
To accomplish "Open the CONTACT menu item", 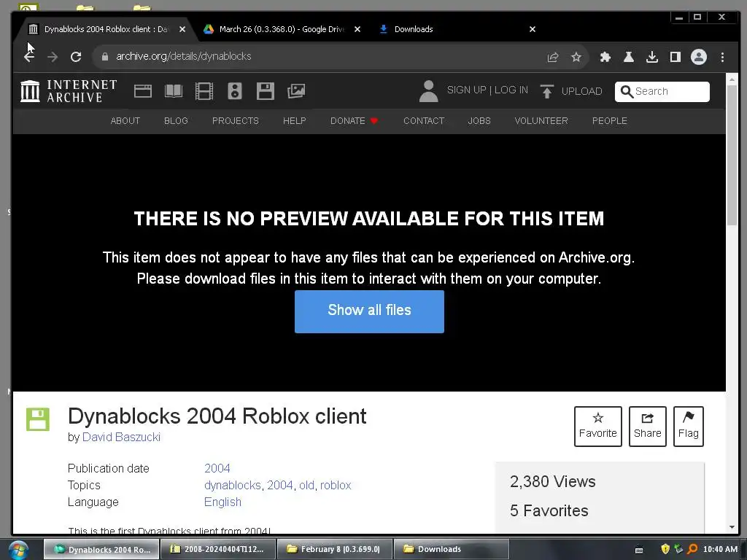I will 424,121.
